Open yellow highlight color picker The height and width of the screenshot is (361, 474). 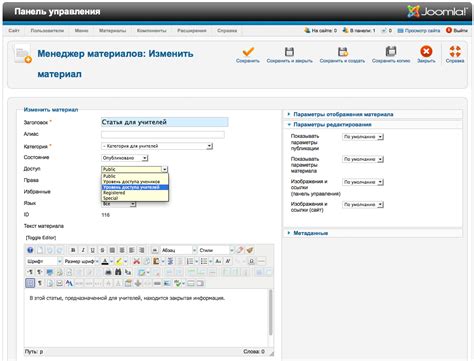pyautogui.click(x=126, y=261)
